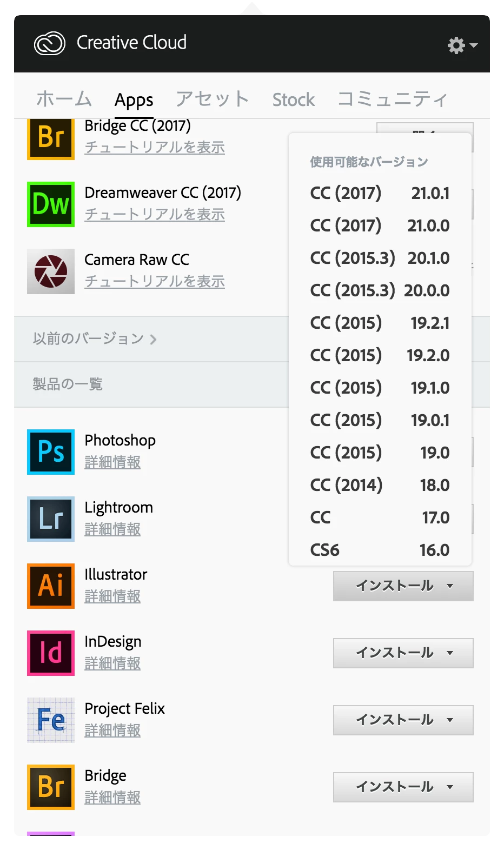Click the Bridge CC (2017) app icon
The height and width of the screenshot is (850, 504).
51,139
